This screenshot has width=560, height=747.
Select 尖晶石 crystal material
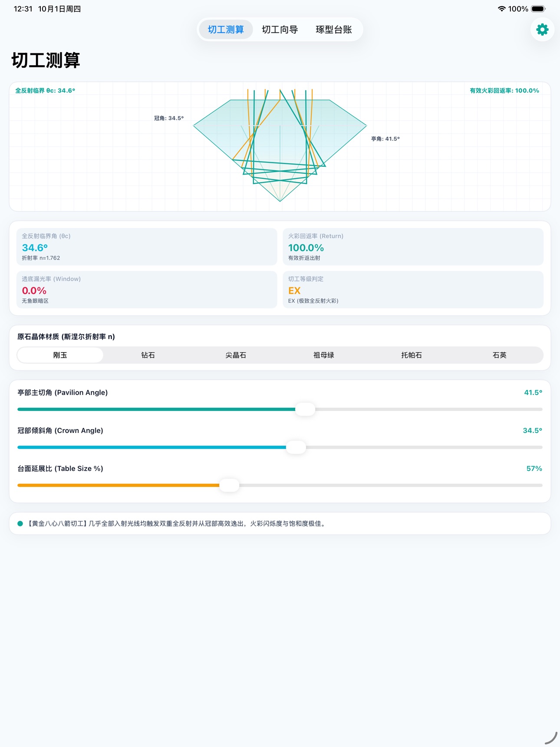236,355
